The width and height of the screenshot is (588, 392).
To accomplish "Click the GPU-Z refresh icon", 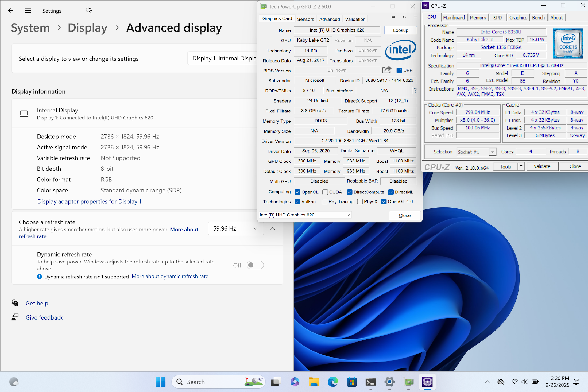I will [404, 17].
